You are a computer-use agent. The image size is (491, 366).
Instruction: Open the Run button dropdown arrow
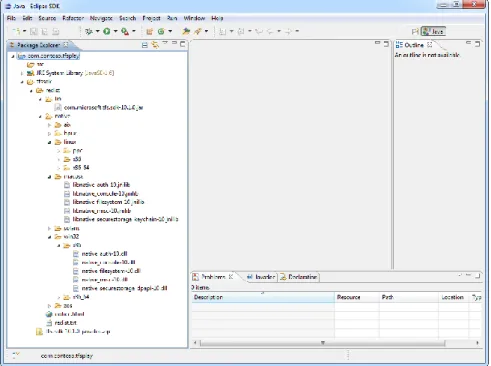point(116,31)
